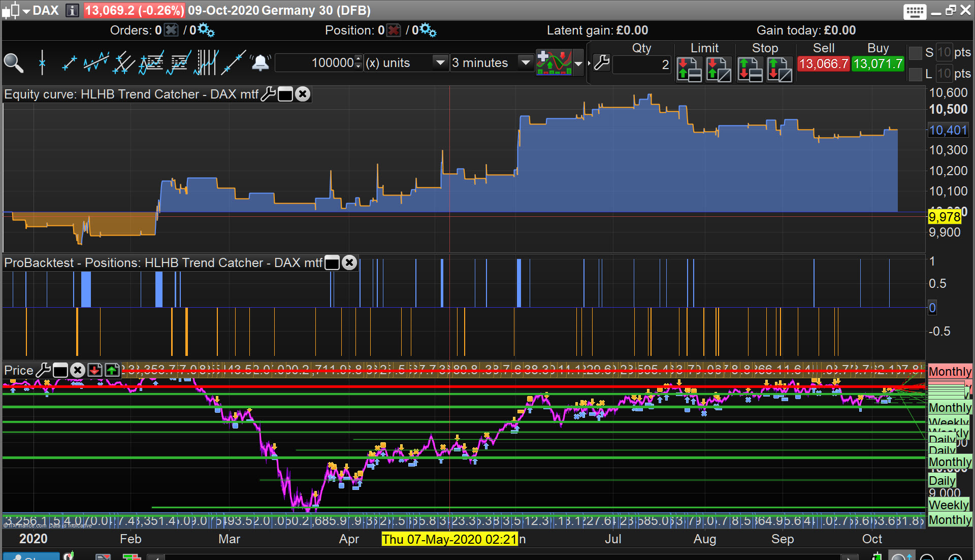
Task: Click the first Limit order button
Action: click(x=689, y=70)
